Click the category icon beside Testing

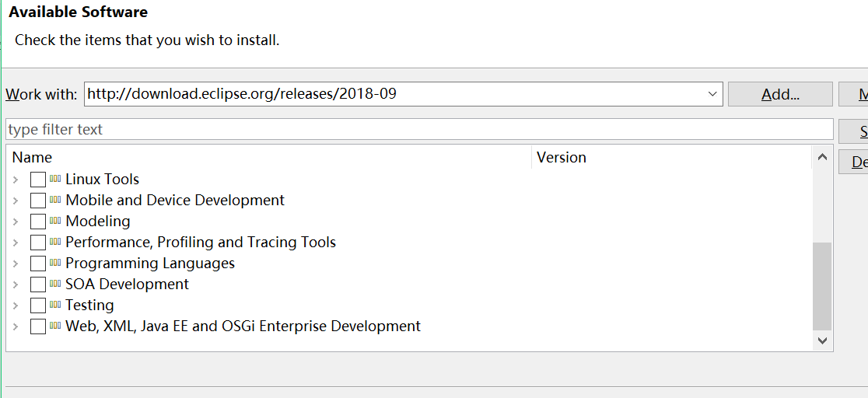54,305
